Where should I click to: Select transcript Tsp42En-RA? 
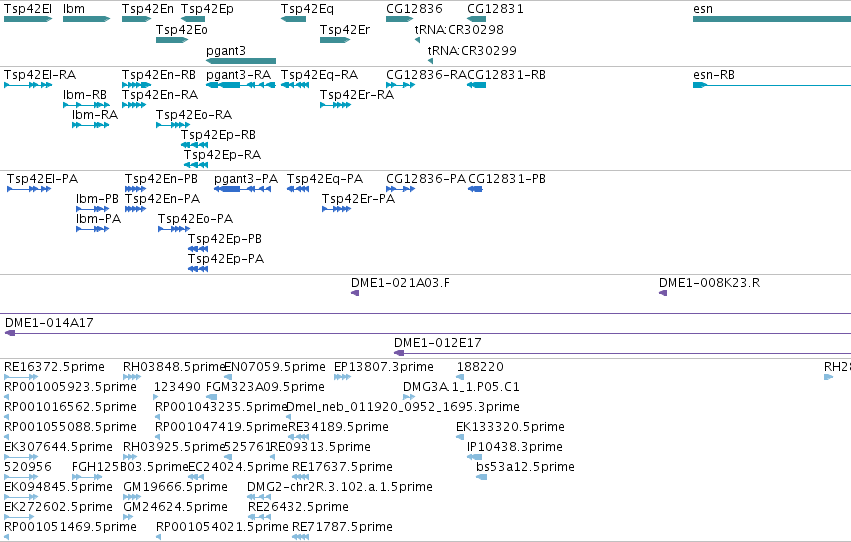click(x=134, y=105)
